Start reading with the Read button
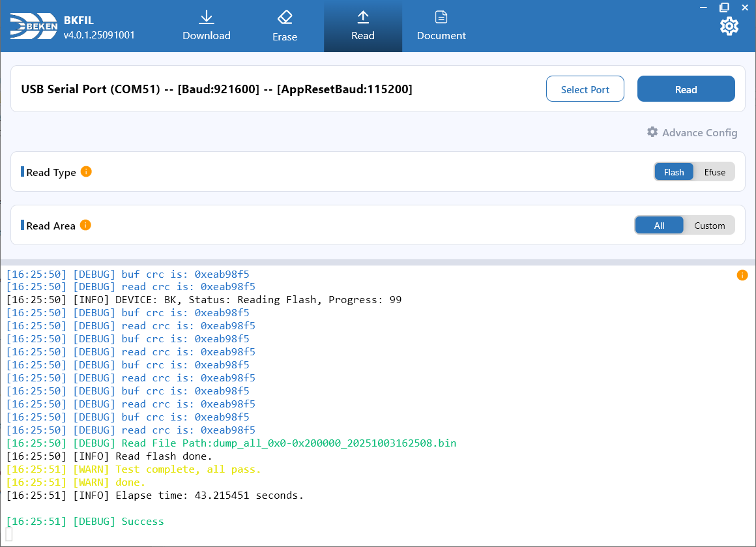756x547 pixels. pos(686,89)
